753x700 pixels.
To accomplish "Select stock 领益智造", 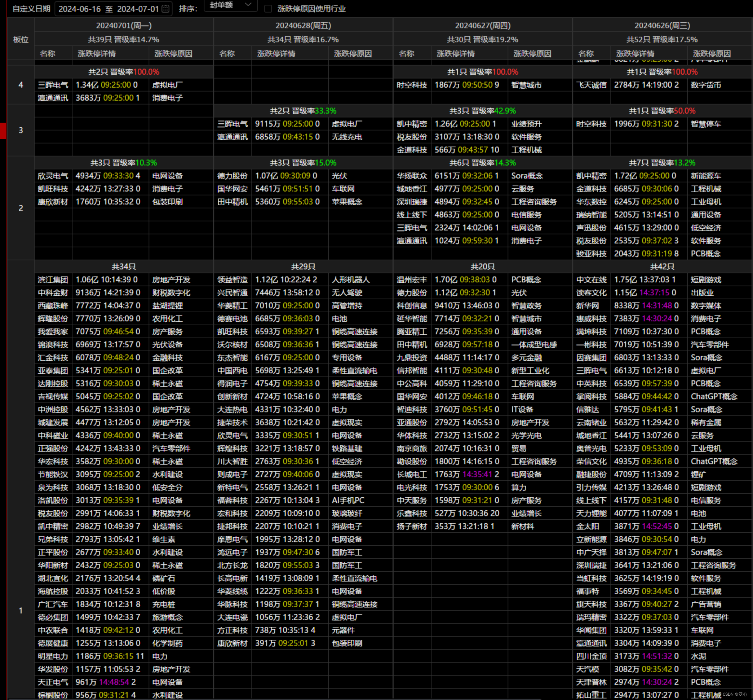I will 232,279.
